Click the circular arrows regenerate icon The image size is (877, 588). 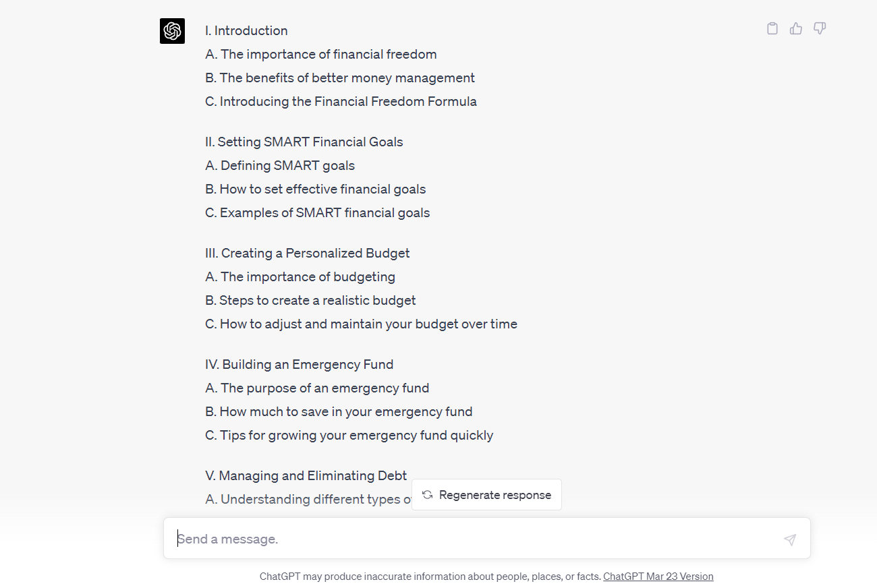(x=427, y=495)
